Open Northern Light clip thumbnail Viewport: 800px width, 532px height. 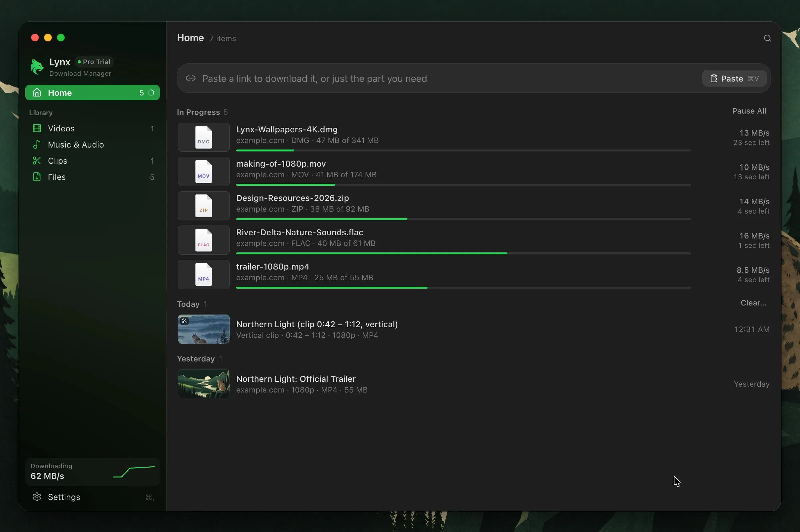(x=204, y=329)
